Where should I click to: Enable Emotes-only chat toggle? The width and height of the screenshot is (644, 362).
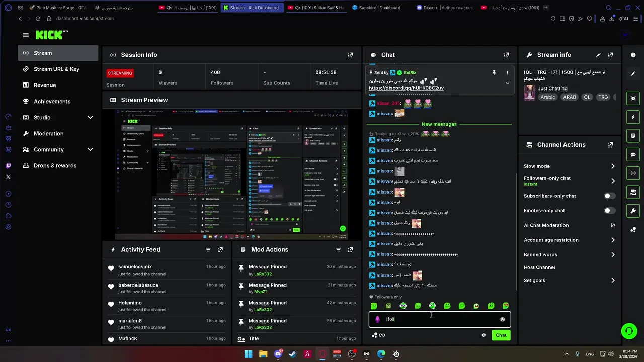(609, 211)
